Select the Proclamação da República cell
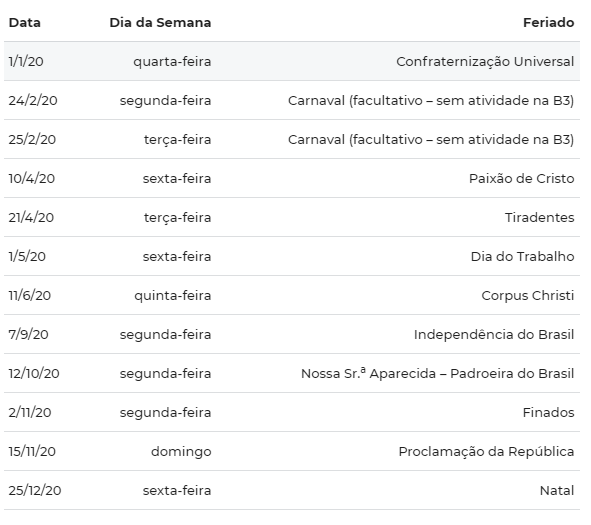591x525 pixels. (486, 452)
